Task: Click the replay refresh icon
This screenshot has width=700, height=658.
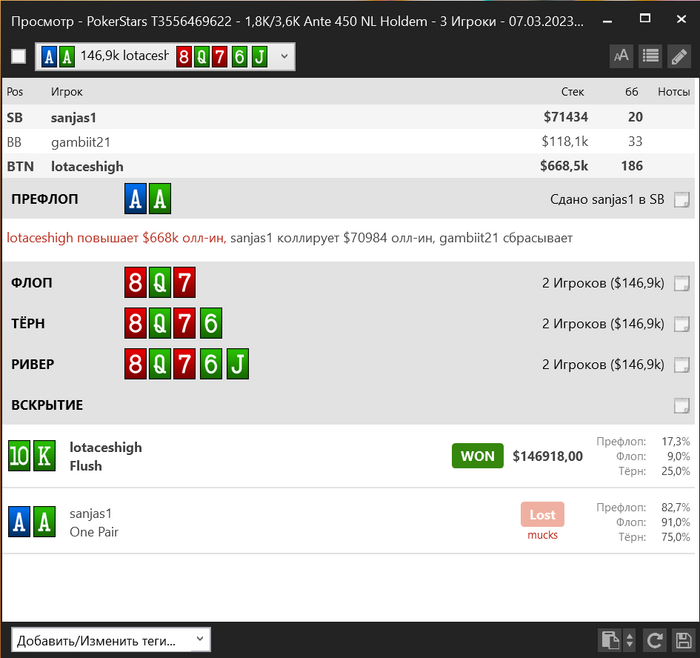Action: click(x=654, y=640)
